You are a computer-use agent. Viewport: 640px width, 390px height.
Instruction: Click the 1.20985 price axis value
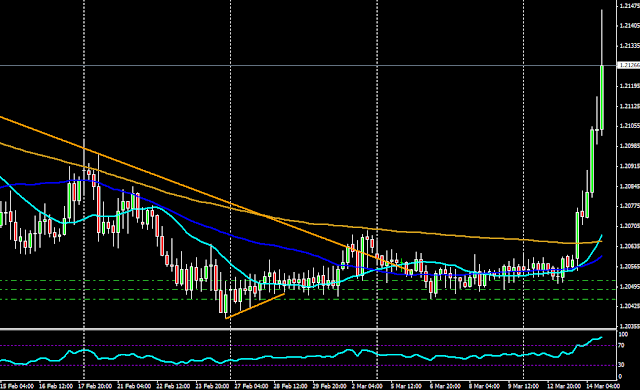pos(629,146)
